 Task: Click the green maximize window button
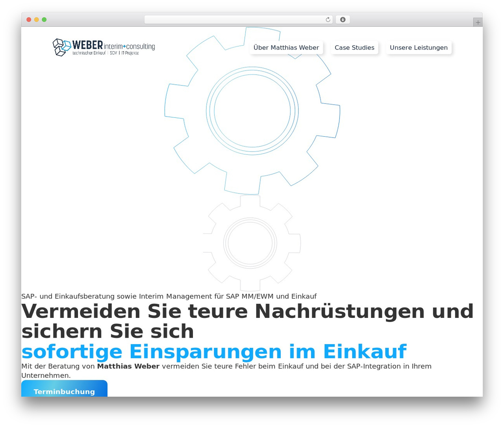[x=44, y=20]
